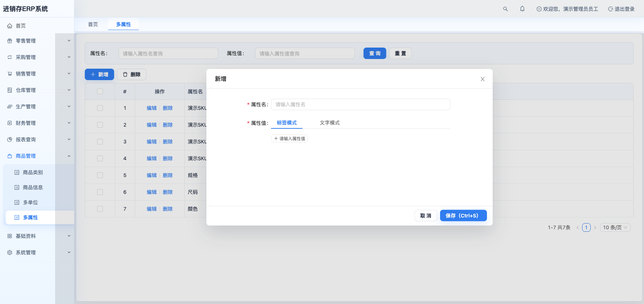Select the 多属性 tab
Image resolution: width=644 pixels, height=304 pixels.
pyautogui.click(x=123, y=24)
